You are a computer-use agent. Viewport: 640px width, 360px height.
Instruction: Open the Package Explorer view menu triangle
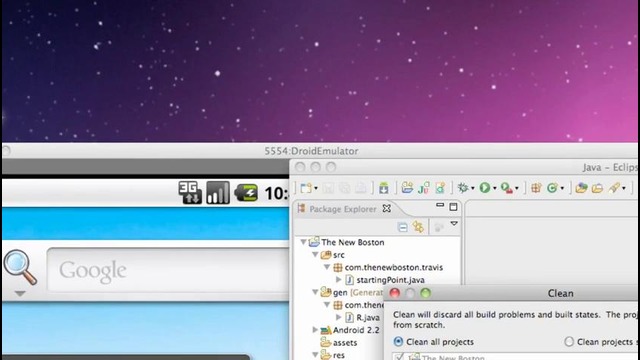coord(454,224)
